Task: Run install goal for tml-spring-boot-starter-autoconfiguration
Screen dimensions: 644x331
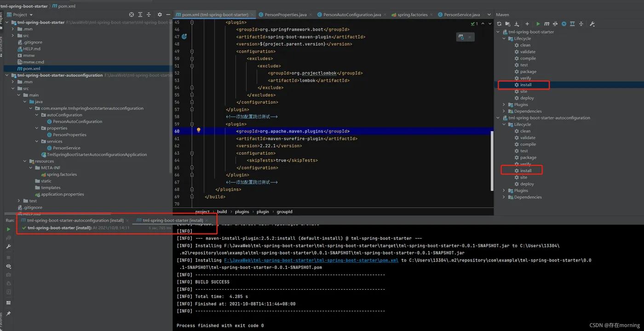Action: (x=526, y=170)
